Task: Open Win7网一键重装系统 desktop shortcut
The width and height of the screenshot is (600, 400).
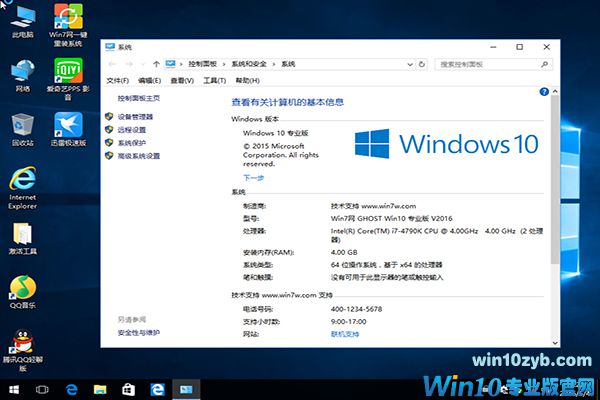Action: click(x=68, y=25)
